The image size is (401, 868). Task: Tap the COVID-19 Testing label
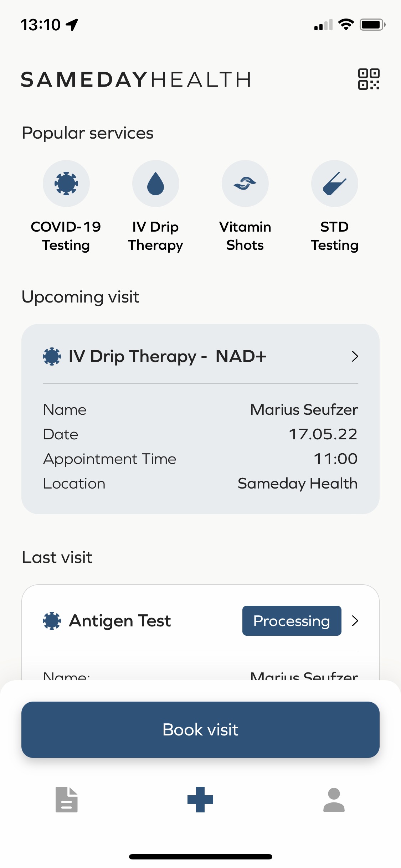[x=66, y=236]
